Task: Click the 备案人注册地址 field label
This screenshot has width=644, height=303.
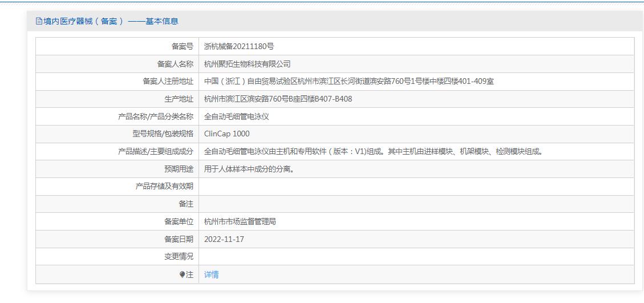Action: (x=168, y=82)
